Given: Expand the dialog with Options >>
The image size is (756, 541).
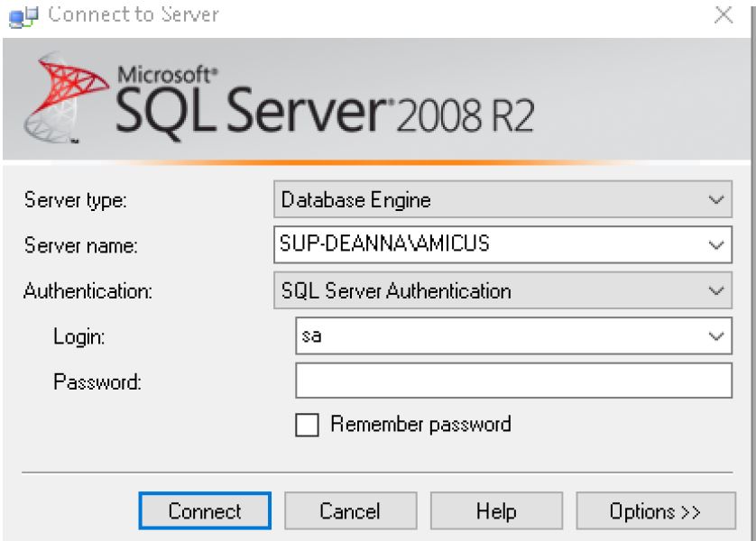Looking at the screenshot, I should [x=656, y=510].
